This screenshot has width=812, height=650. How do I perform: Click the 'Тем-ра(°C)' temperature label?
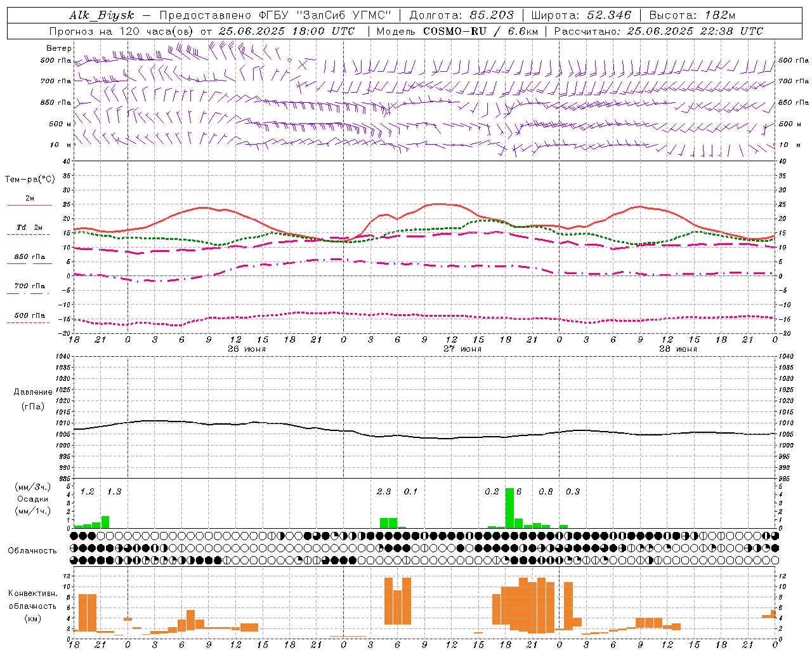pos(30,180)
